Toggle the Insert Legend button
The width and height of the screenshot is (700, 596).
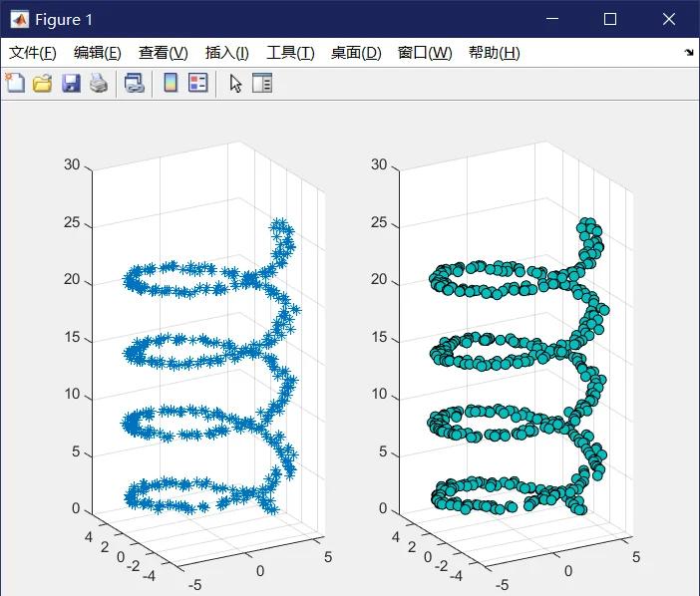pos(197,84)
